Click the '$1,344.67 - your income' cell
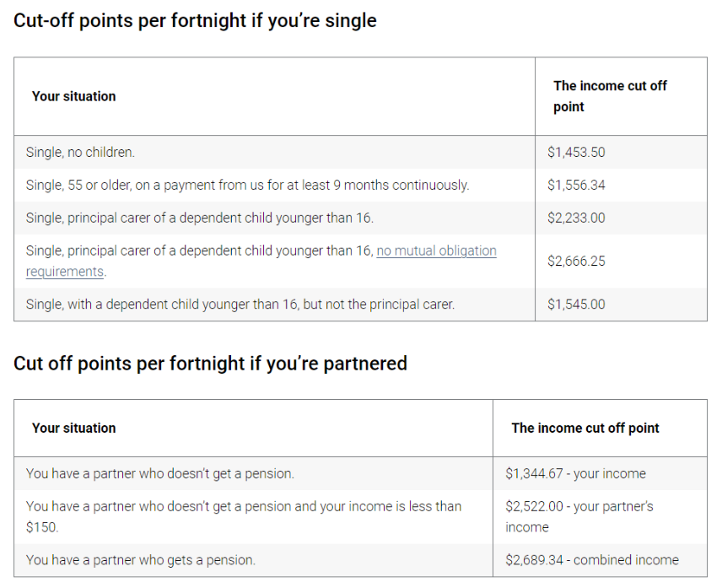Viewport: 722px width, 588px height. pyautogui.click(x=600, y=474)
